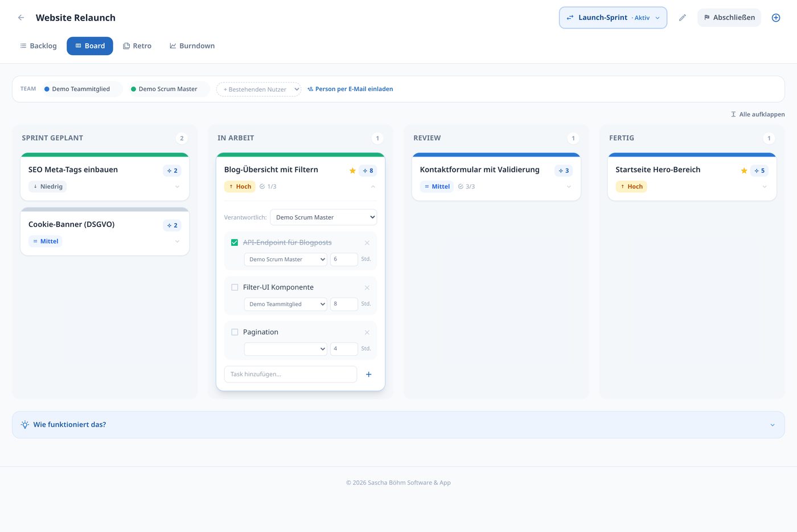Change assignee of API-Endpoint task
Viewport: 797px width, 532px height.
[286, 259]
